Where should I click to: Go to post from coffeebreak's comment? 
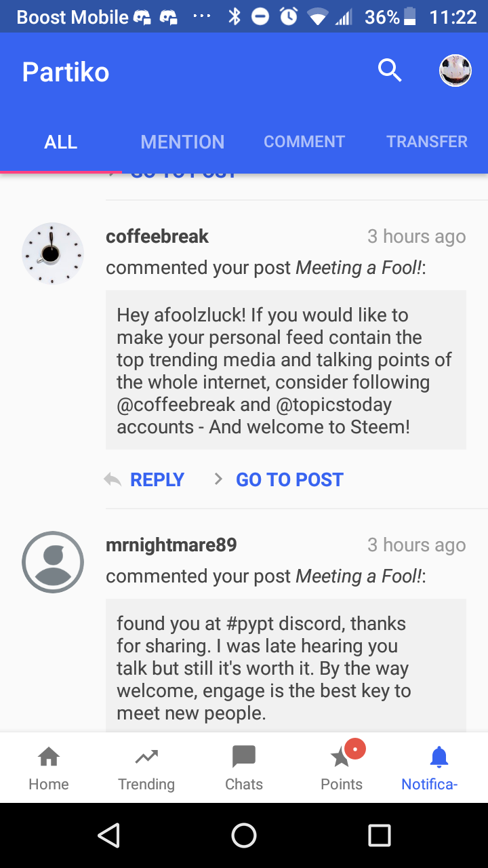click(289, 479)
